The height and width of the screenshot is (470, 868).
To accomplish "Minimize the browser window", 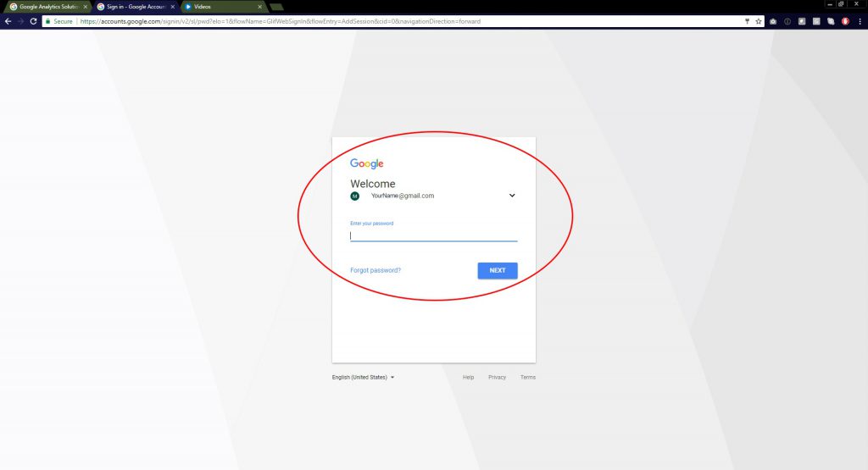I will [x=829, y=4].
